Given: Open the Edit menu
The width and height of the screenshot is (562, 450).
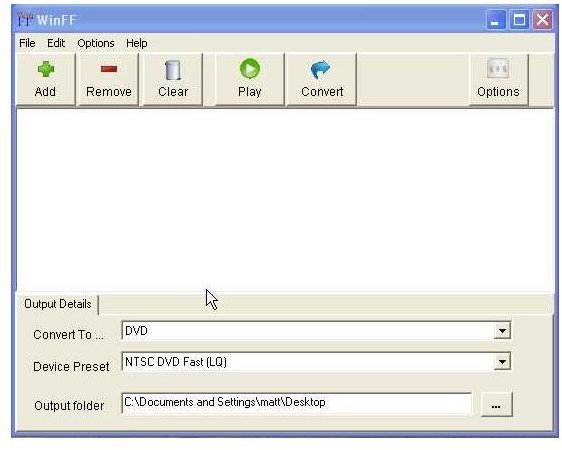Looking at the screenshot, I should coord(56,43).
